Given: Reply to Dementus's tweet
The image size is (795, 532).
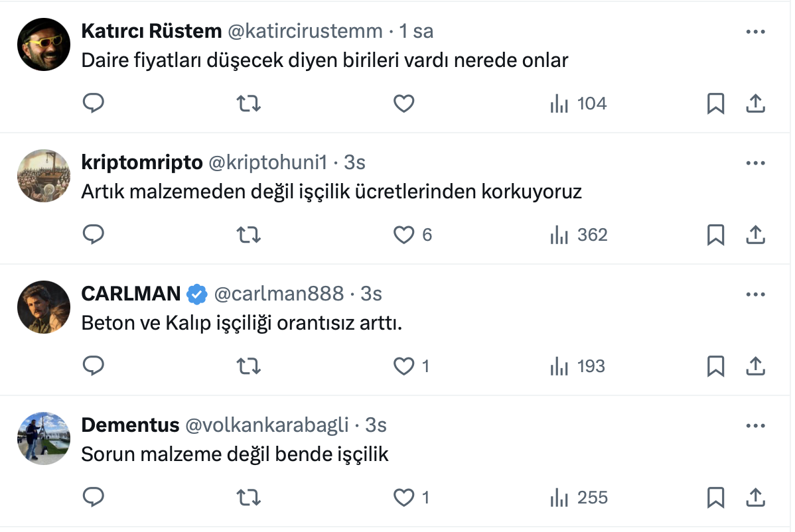Looking at the screenshot, I should pyautogui.click(x=94, y=498).
